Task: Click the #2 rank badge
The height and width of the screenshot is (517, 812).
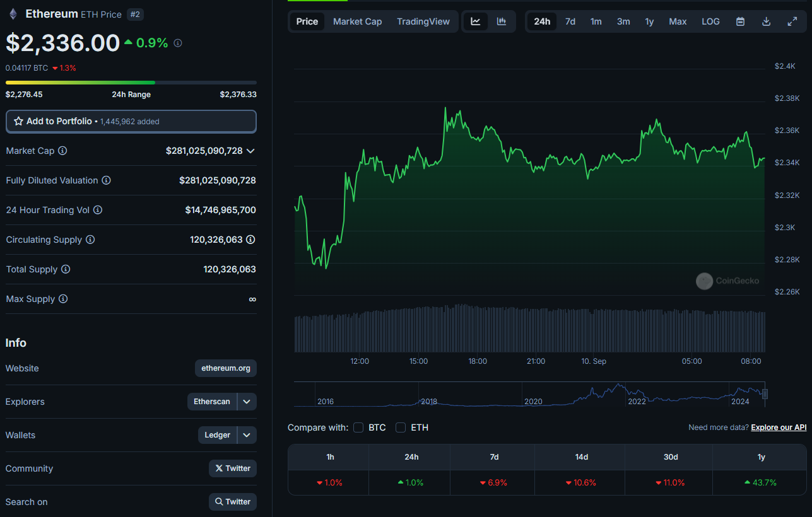Action: tap(135, 14)
